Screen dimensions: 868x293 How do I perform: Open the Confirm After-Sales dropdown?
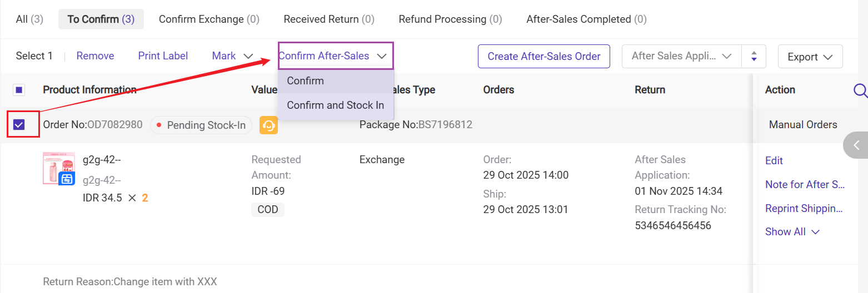tap(335, 56)
